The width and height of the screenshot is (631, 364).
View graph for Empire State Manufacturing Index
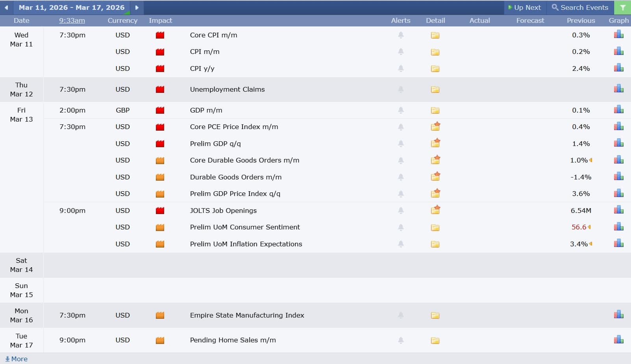point(618,315)
